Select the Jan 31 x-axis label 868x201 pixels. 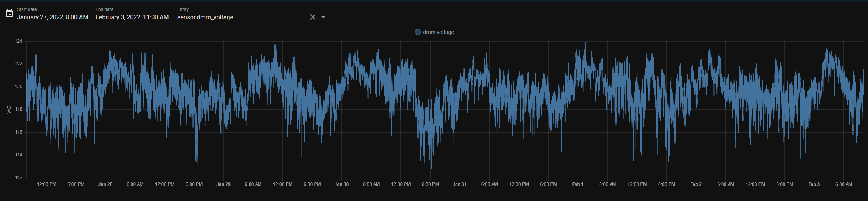459,184
